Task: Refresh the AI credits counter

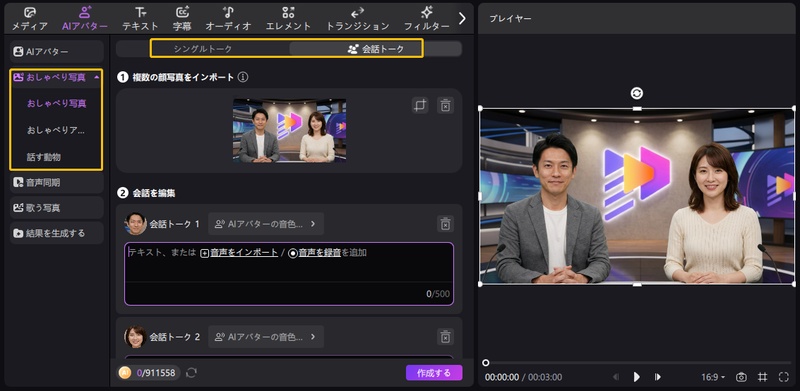Action: [x=191, y=373]
